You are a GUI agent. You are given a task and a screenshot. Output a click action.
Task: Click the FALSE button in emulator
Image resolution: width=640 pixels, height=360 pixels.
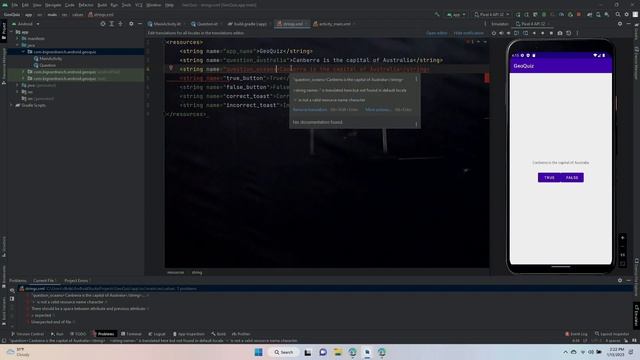pyautogui.click(x=572, y=178)
